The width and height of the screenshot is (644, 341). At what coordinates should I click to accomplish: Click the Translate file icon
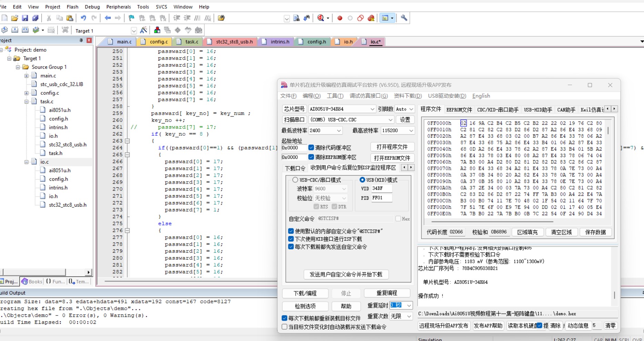(x=4, y=30)
